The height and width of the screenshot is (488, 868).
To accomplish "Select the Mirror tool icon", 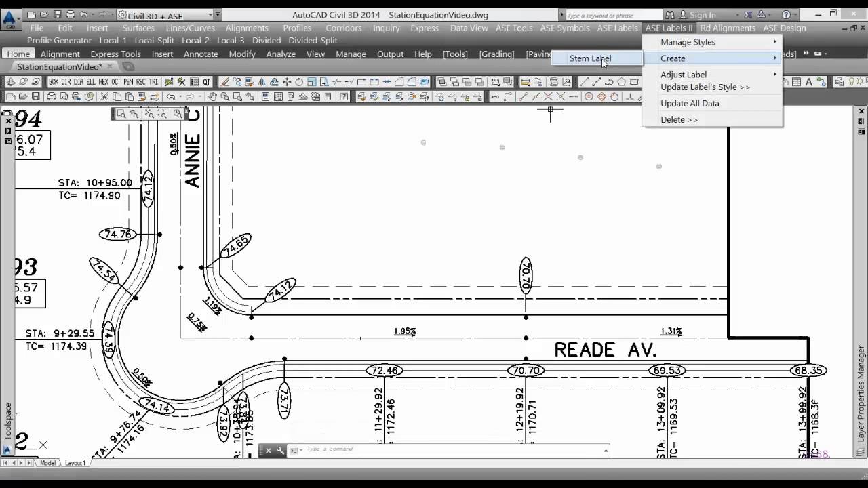I will click(x=262, y=81).
